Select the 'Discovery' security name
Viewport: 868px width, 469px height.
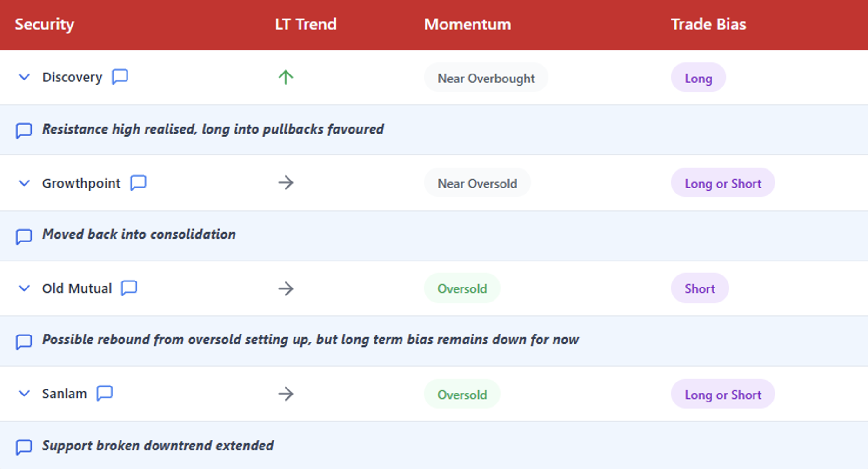pos(72,77)
